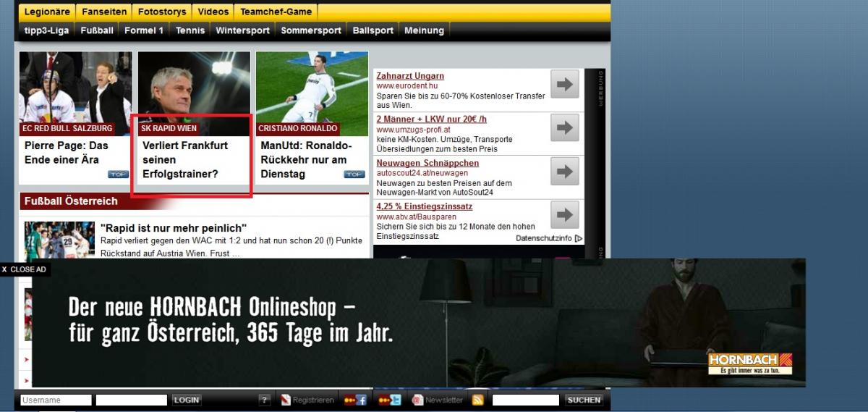Click the question mark help icon
The height and width of the screenshot is (412, 868).
coord(265,400)
